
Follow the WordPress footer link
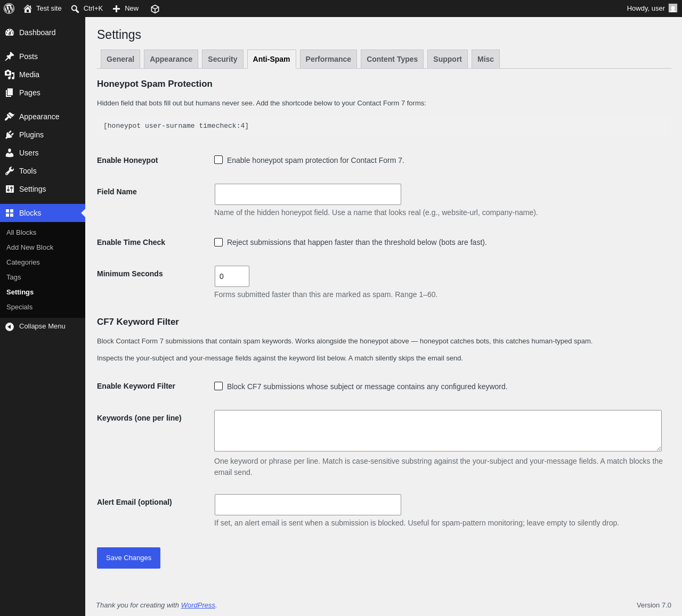[198, 605]
